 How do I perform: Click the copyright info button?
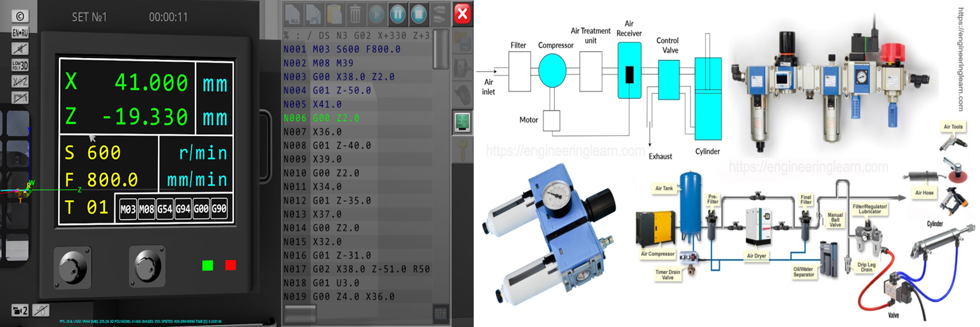[x=20, y=17]
